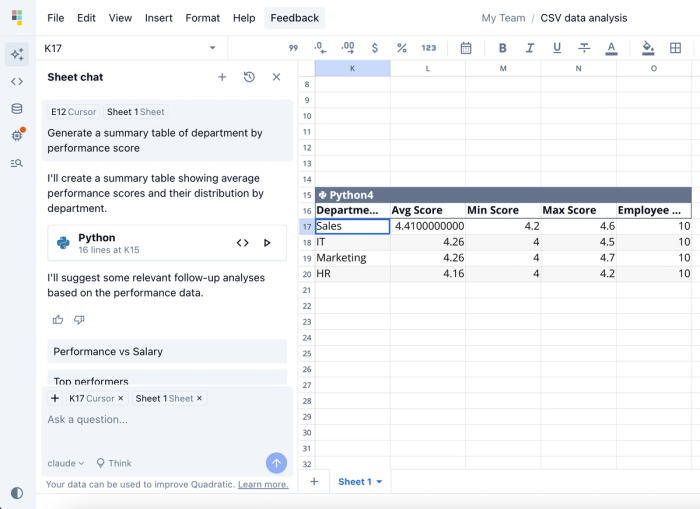Click CSV data analysis file name
The width and height of the screenshot is (700, 509).
584,18
